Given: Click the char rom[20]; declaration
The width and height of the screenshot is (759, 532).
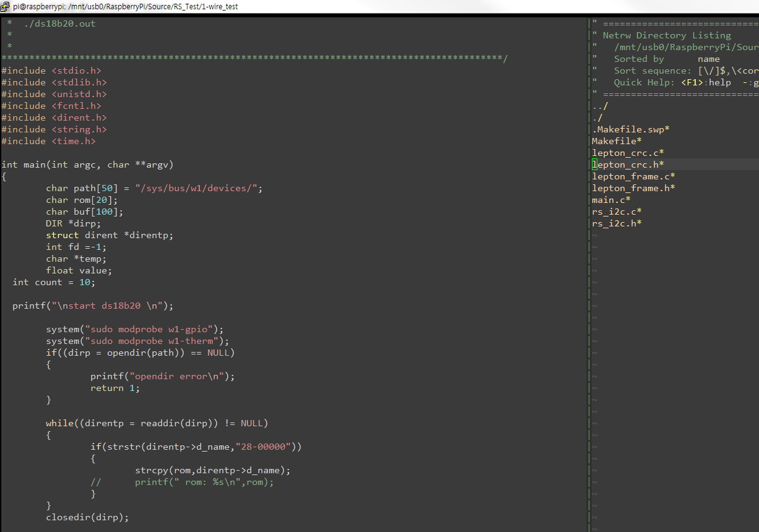Looking at the screenshot, I should coord(82,200).
